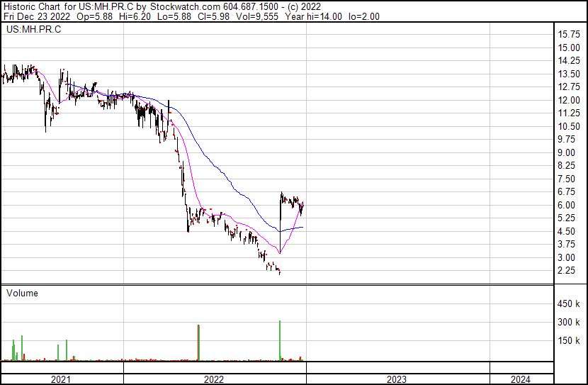Click the 4.50 price axis label
The width and height of the screenshot is (588, 385).
pyautogui.click(x=566, y=232)
